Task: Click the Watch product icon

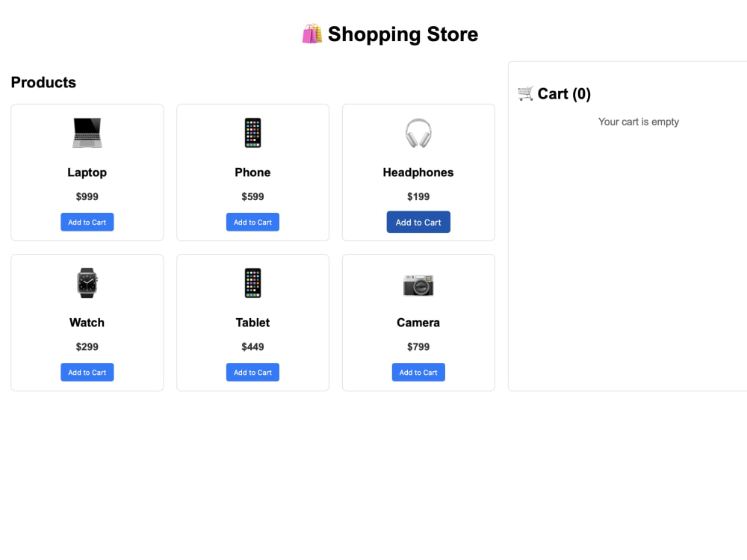Action: [x=87, y=283]
